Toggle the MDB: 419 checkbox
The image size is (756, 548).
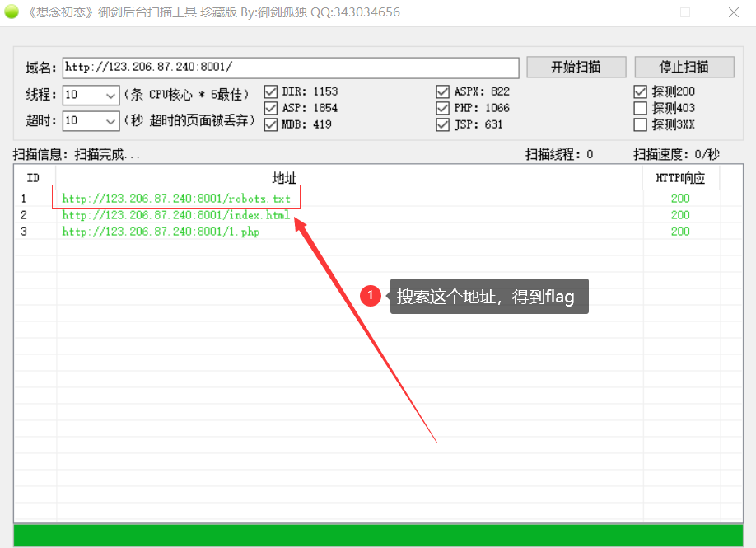coord(271,124)
